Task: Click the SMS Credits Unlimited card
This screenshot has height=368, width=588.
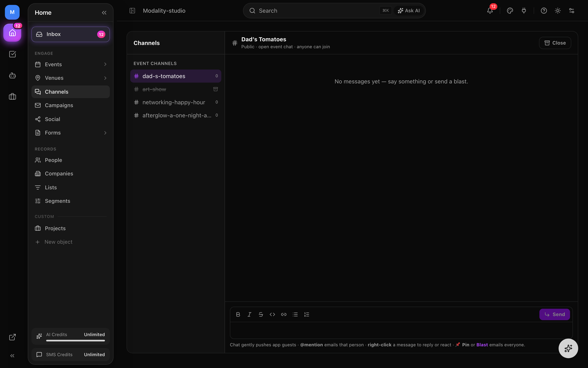Action: (71, 355)
